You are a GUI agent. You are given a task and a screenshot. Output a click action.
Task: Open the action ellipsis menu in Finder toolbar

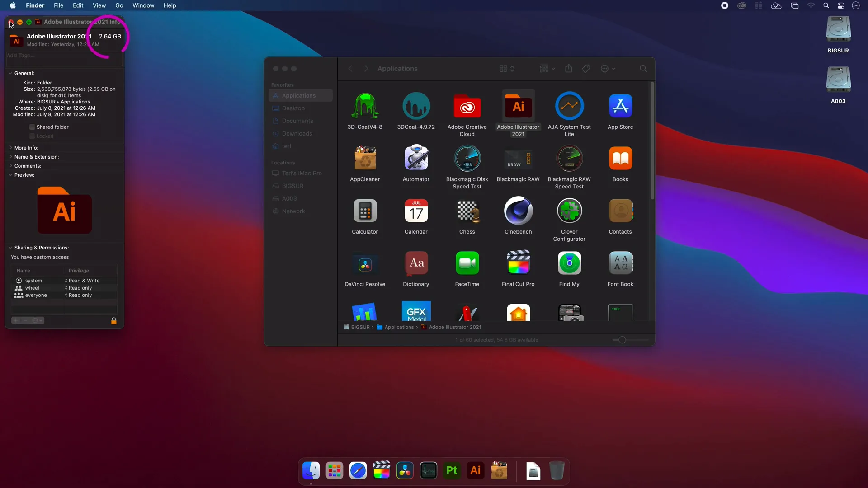[x=608, y=69]
